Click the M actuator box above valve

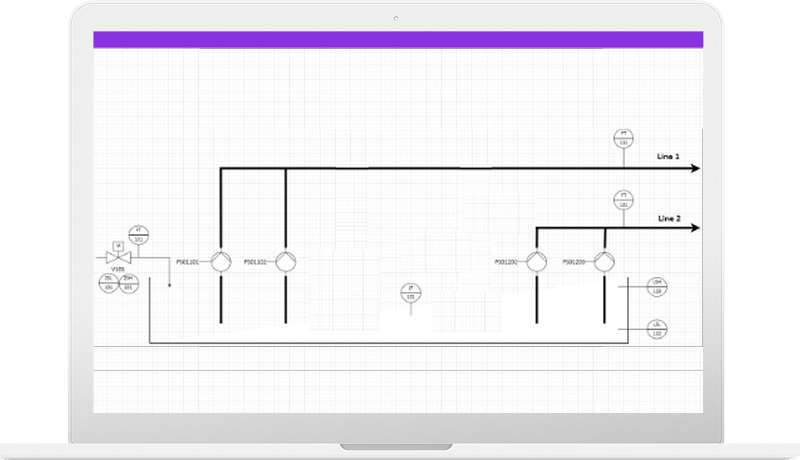click(x=119, y=246)
